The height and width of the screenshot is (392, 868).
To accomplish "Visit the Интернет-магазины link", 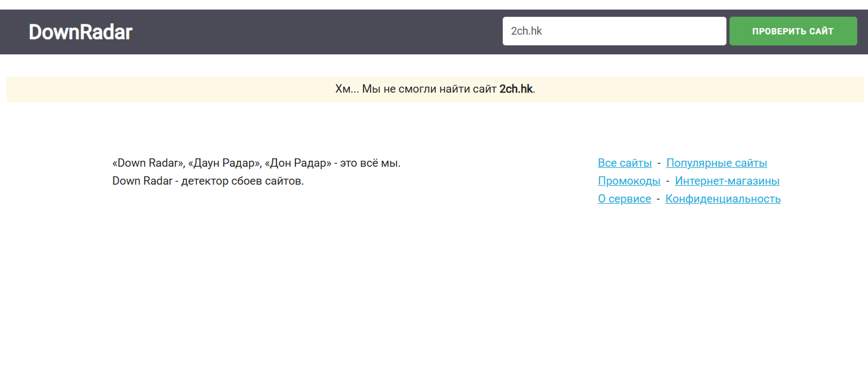I will tap(727, 181).
